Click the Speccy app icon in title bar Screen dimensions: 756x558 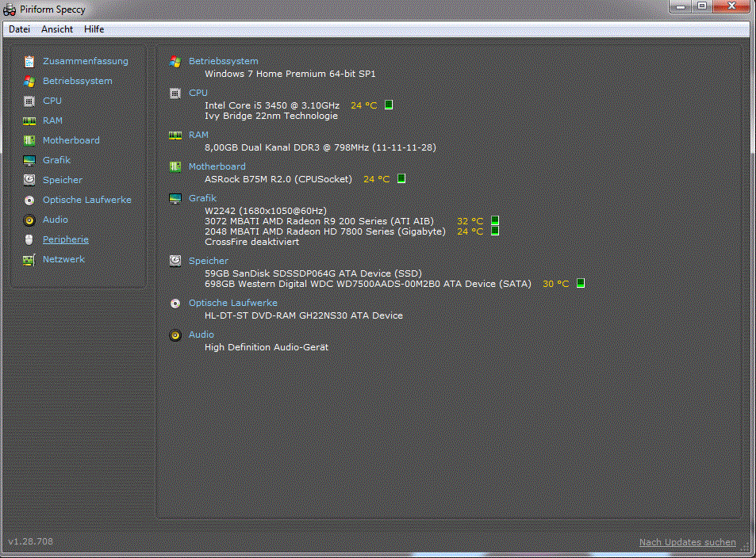(x=10, y=10)
